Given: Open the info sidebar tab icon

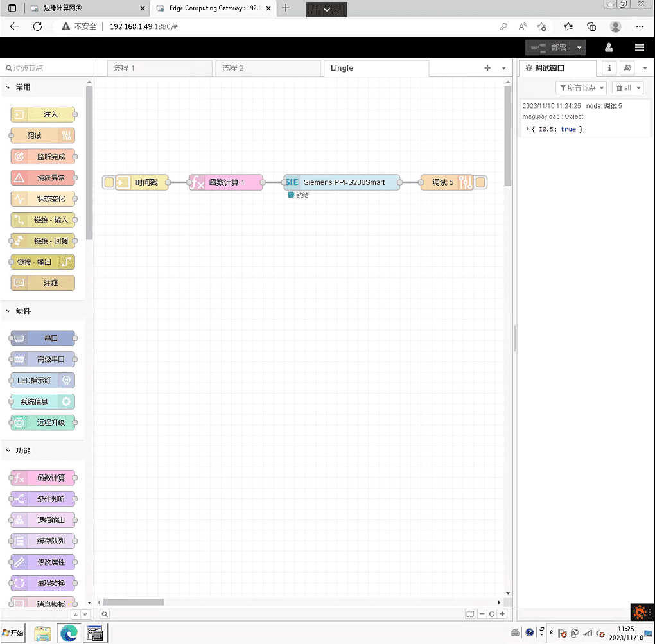Looking at the screenshot, I should click(x=609, y=68).
